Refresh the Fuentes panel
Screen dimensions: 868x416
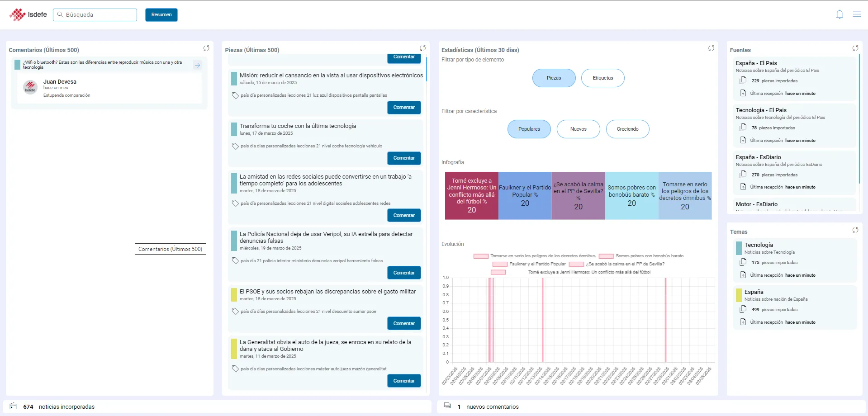pos(855,48)
